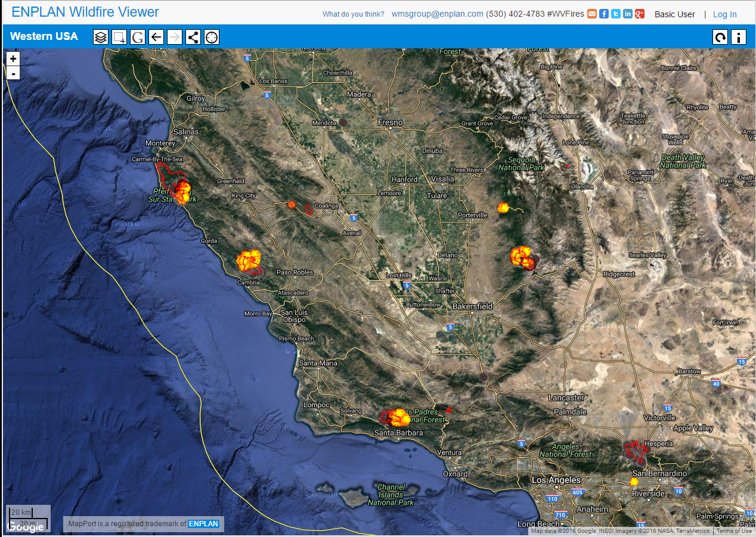Click the red fire perimeter beside Coalinga
This screenshot has width=756, height=537.
[x=309, y=209]
